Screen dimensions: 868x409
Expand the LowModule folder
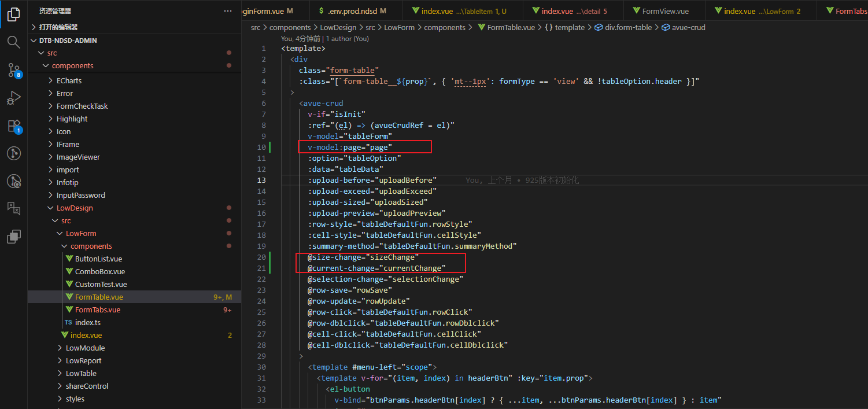(85, 348)
